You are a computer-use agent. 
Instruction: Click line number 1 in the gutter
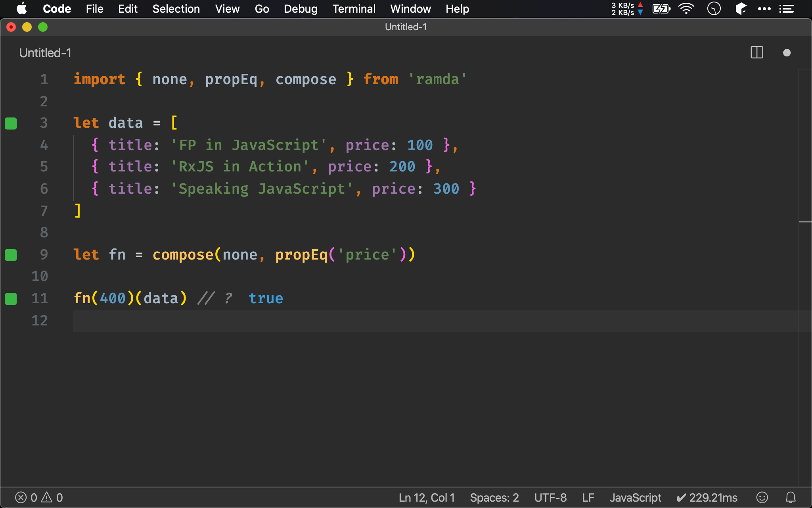(44, 79)
